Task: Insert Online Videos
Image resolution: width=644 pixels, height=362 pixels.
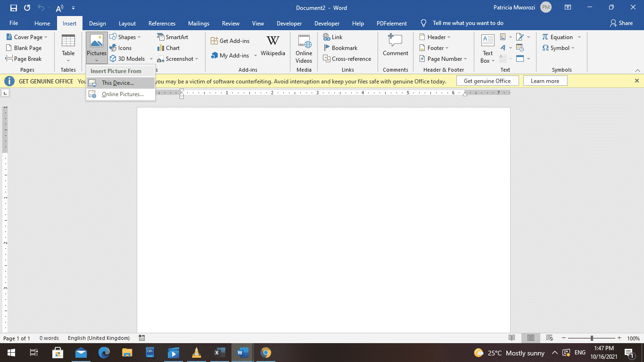Action: [x=303, y=49]
